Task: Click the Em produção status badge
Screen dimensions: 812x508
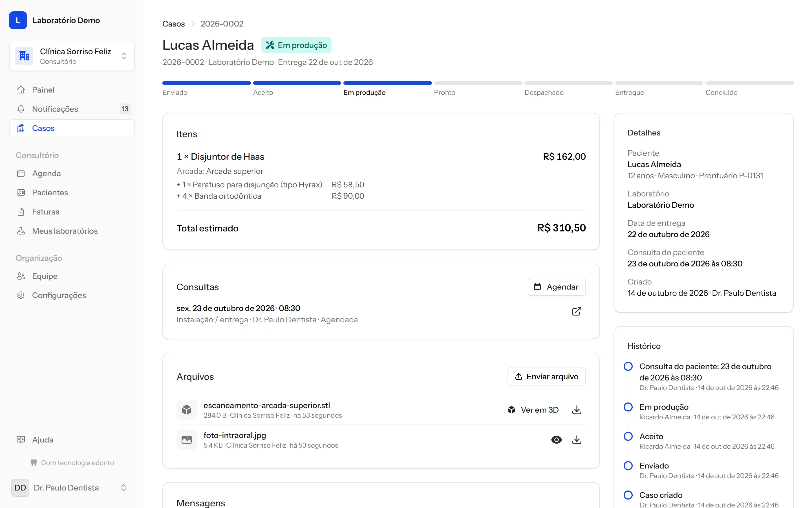Action: pos(296,45)
